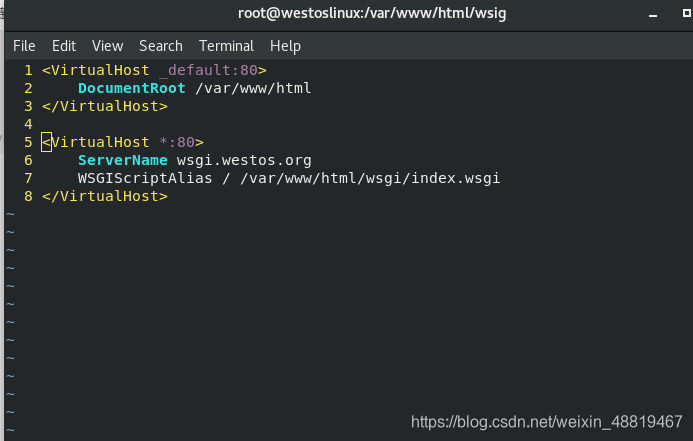Click '*:80' on line 5
Image resolution: width=693 pixels, height=441 pixels.
pos(177,142)
